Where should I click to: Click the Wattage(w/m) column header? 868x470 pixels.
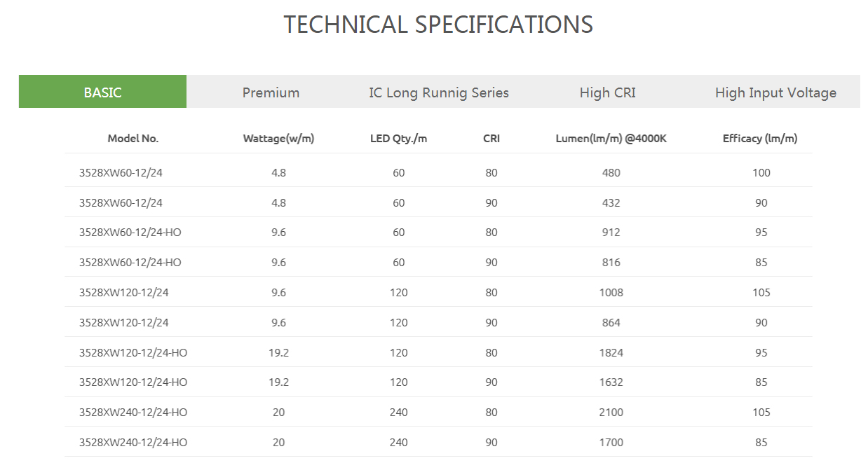[278, 139]
